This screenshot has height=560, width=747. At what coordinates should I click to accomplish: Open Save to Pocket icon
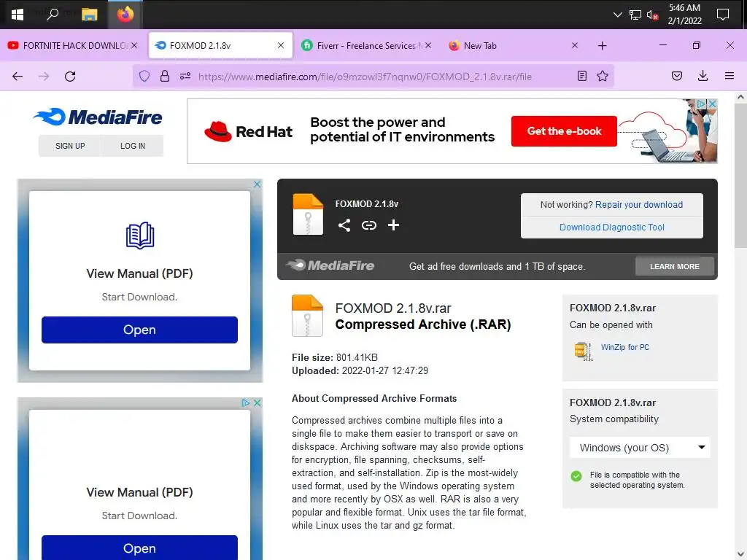tap(677, 76)
